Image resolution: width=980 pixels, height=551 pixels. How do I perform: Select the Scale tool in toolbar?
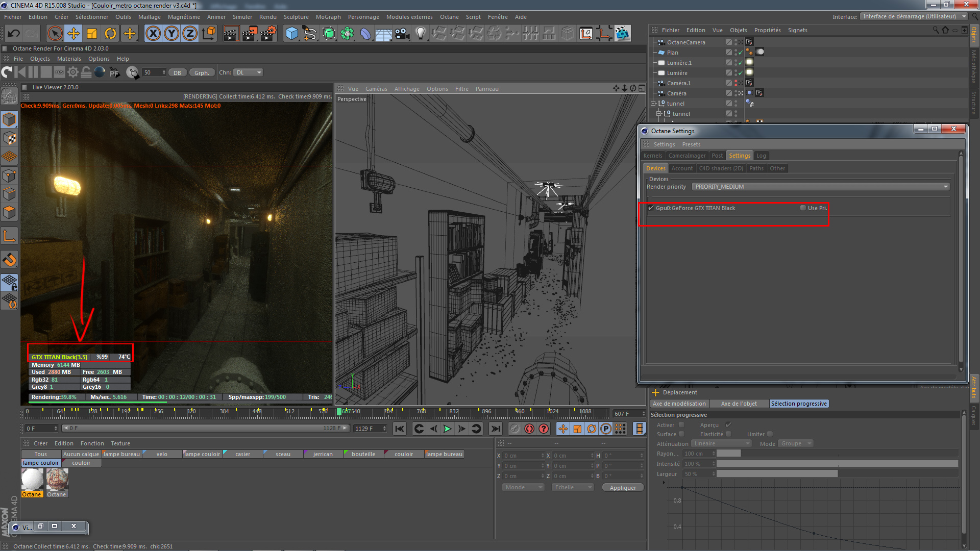[x=92, y=34]
